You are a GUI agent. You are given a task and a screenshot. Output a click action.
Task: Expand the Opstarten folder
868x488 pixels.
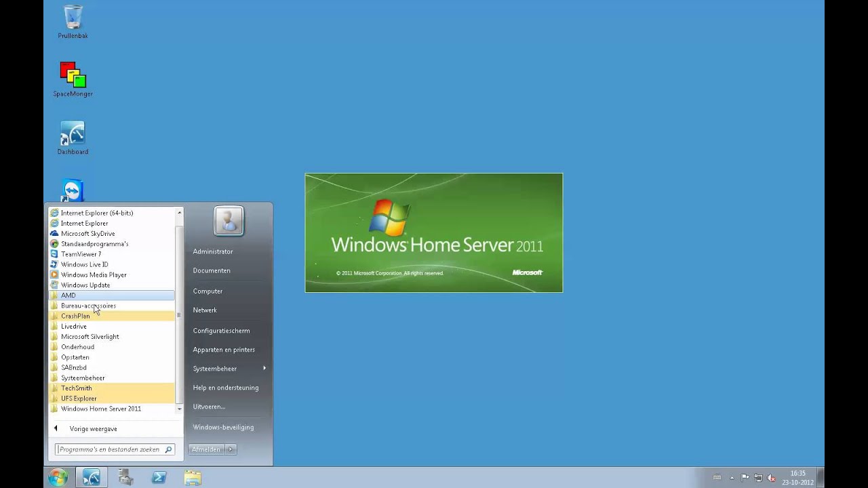[x=112, y=357]
